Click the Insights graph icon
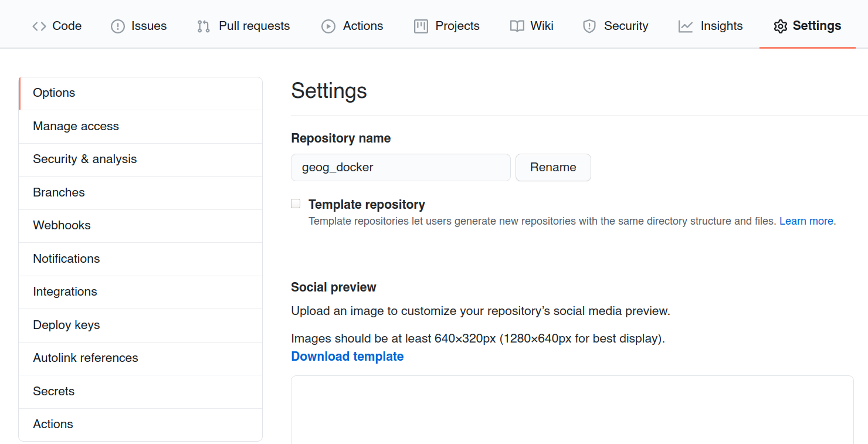868x444 pixels. coord(686,26)
